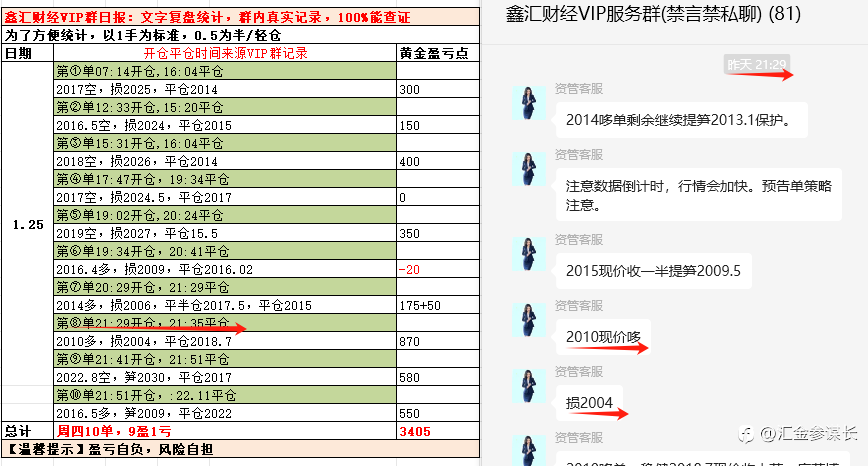Viewport: 868px width, 466px height.
Task: Click avatar beside '2010现价哆' message
Action: click(x=529, y=320)
